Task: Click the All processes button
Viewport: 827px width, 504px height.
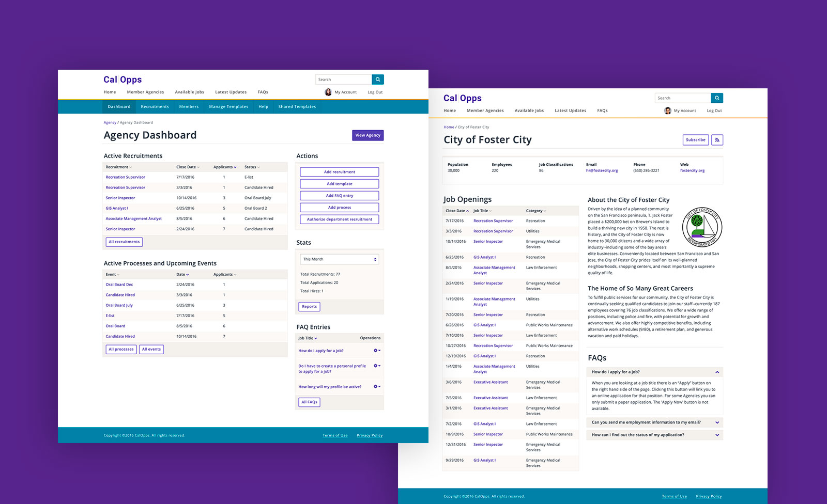Action: click(121, 350)
